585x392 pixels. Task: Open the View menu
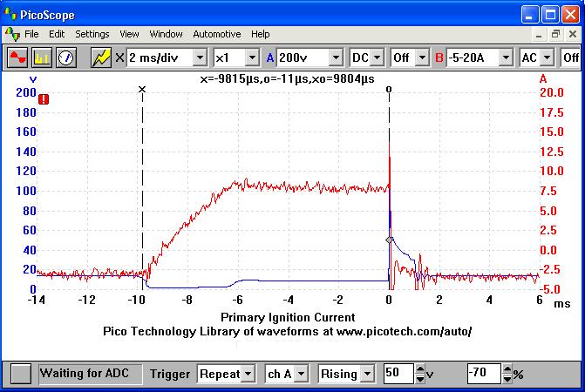tap(129, 34)
